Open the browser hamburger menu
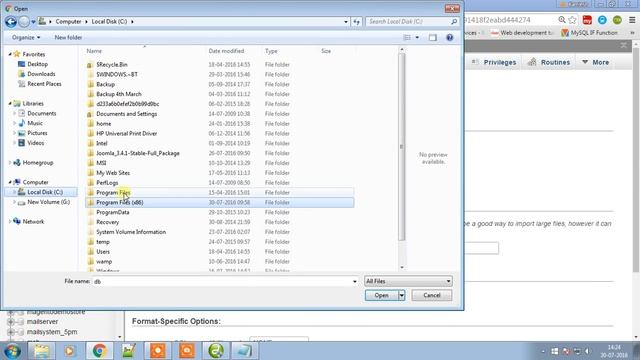This screenshot has height=360, width=640. (632, 20)
